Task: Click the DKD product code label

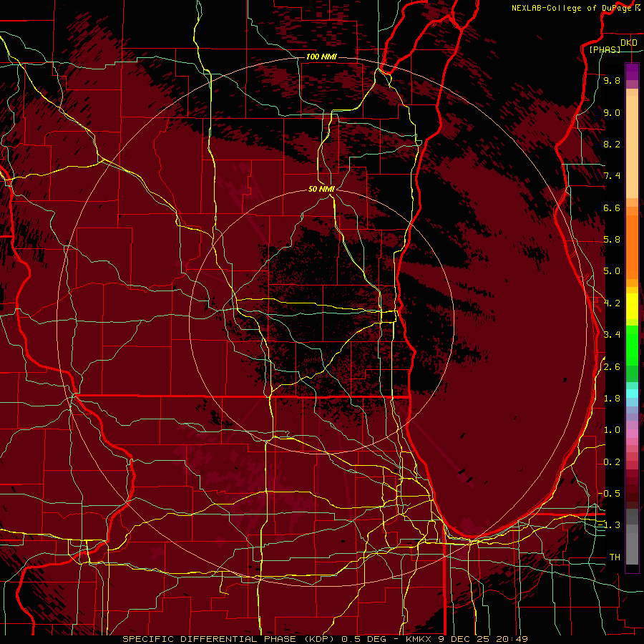Action: pyautogui.click(x=629, y=42)
